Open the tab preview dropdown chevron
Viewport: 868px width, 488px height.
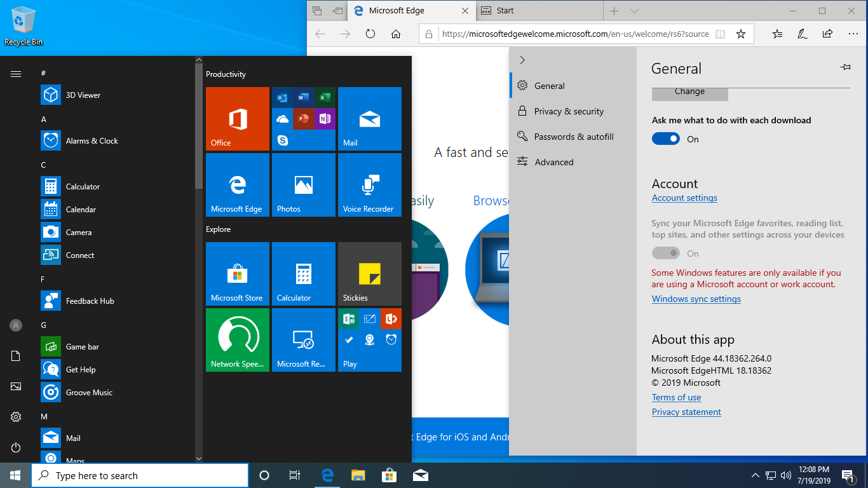(x=634, y=11)
